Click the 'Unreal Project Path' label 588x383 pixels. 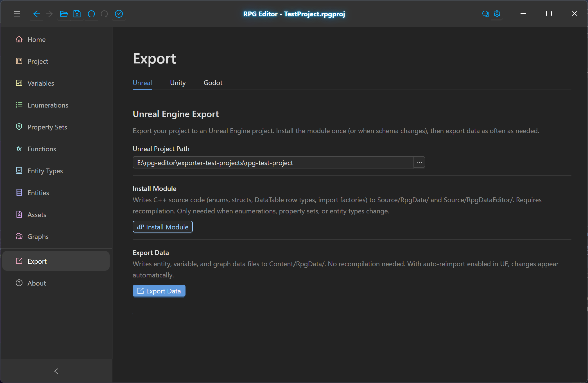pyautogui.click(x=161, y=149)
